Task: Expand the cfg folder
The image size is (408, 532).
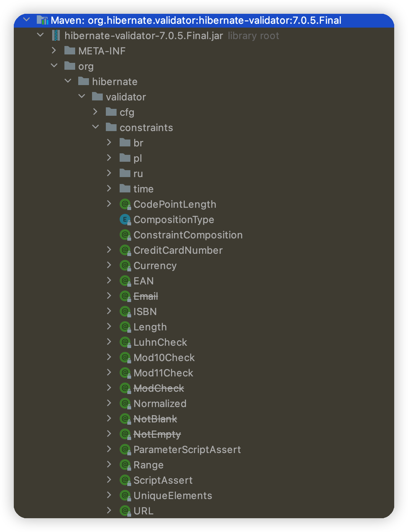Action: (95, 112)
